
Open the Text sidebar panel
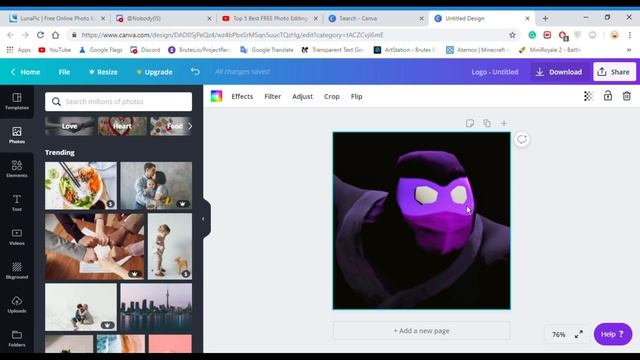pos(17,203)
